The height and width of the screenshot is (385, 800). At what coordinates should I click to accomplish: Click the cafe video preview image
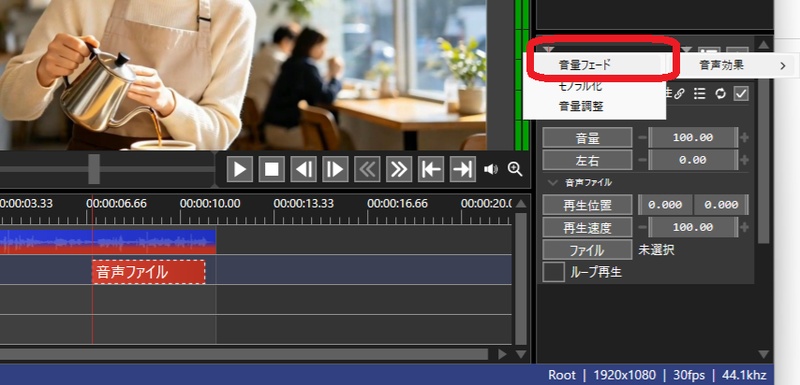pos(243,75)
